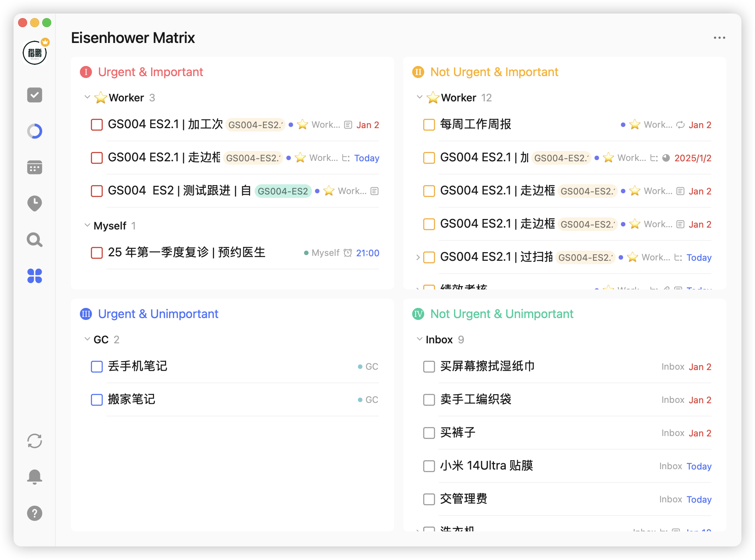Open the Calendar view in sidebar
The image size is (755, 560).
(x=35, y=167)
